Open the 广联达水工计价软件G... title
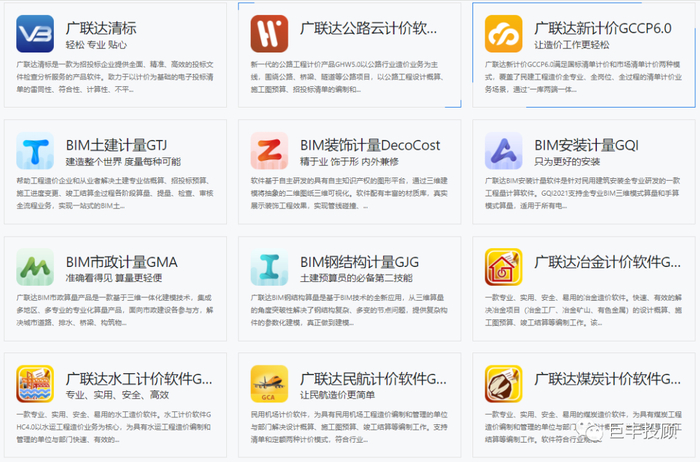 coord(139,379)
